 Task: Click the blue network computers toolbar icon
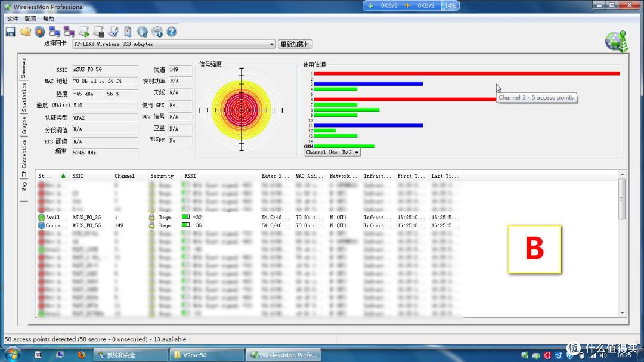(x=54, y=32)
